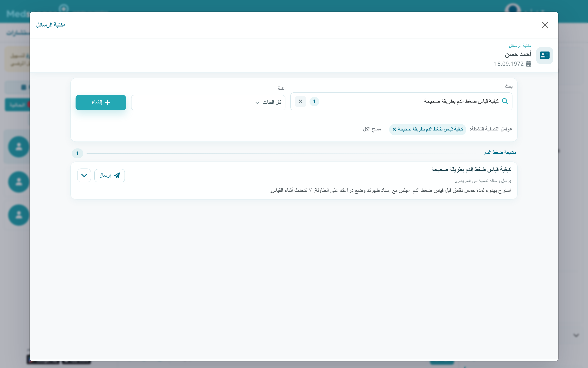Click the result count badge in search field
The height and width of the screenshot is (368, 588).
pyautogui.click(x=314, y=101)
